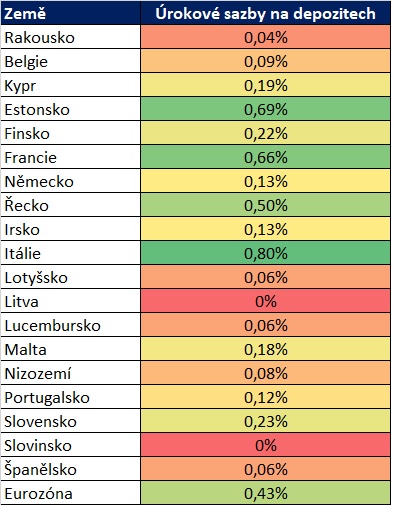Select the Země header cell

(x=70, y=13)
